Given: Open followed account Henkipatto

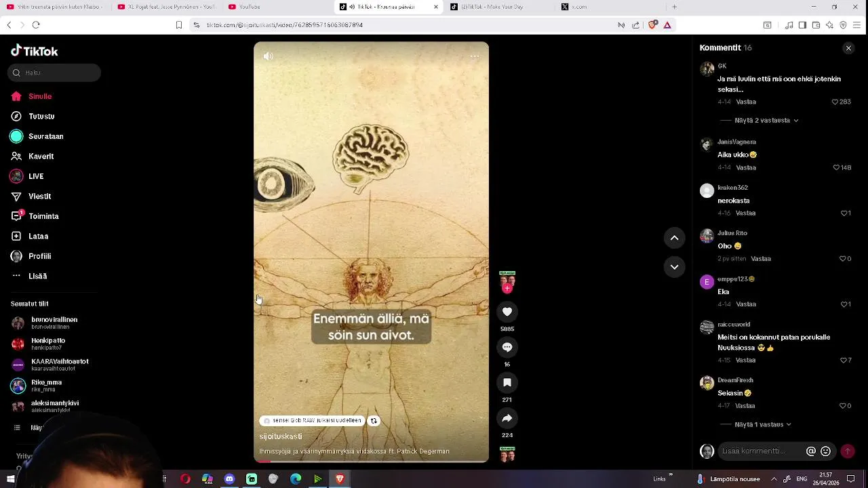Looking at the screenshot, I should click(39, 344).
